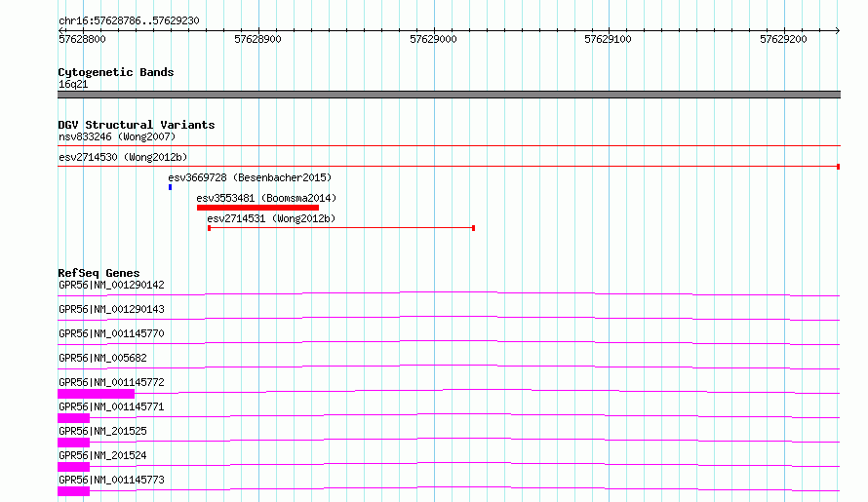Image resolution: width=868 pixels, height=502 pixels.
Task: Click the 16q21 band label
Action: [x=73, y=84]
